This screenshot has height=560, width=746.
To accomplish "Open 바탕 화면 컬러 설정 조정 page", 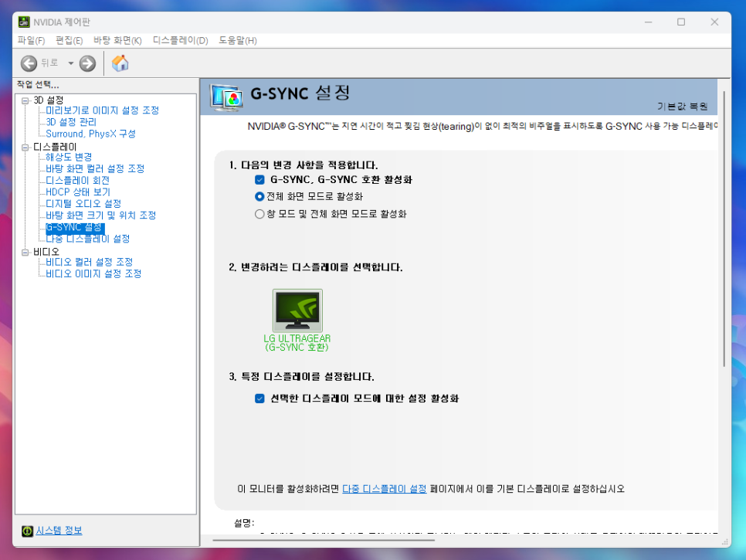I will [x=95, y=169].
